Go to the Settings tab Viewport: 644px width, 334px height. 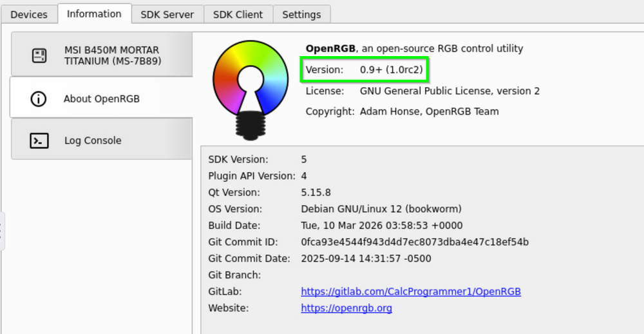click(301, 14)
